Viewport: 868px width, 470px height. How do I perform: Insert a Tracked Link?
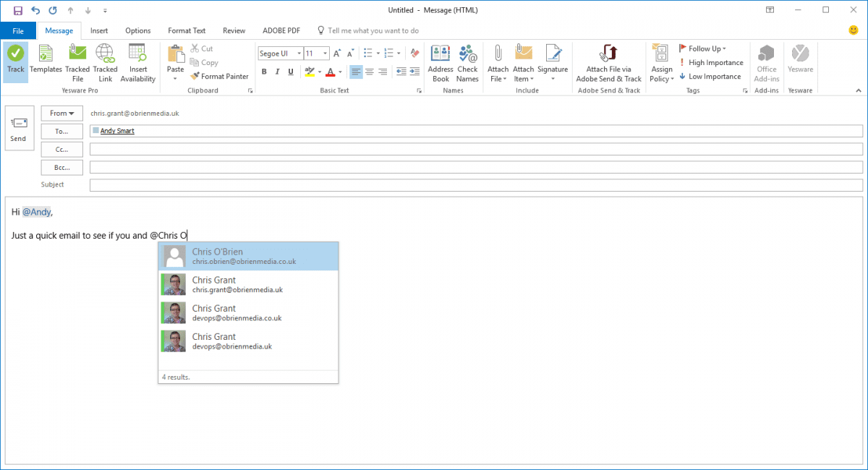point(105,61)
